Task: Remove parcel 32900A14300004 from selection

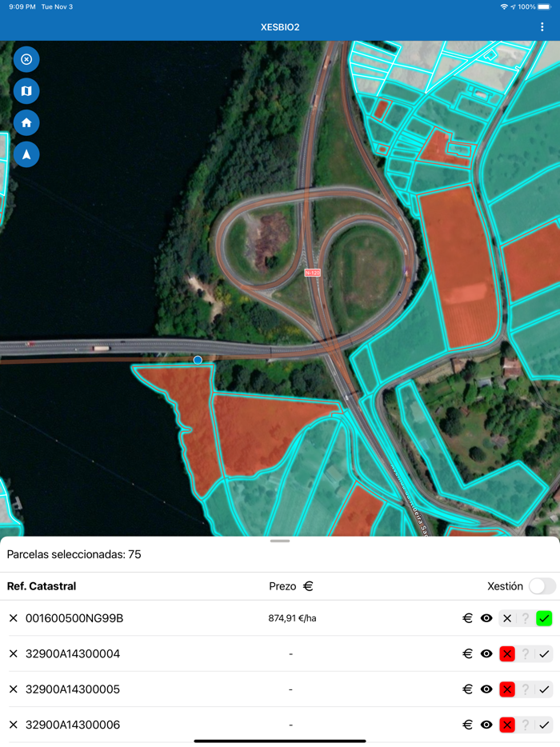Action: coord(14,653)
